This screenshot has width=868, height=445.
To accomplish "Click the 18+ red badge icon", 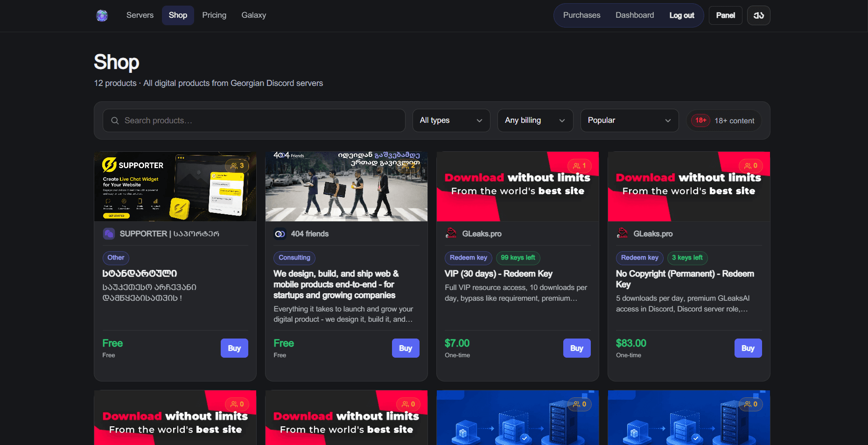I will (x=700, y=120).
